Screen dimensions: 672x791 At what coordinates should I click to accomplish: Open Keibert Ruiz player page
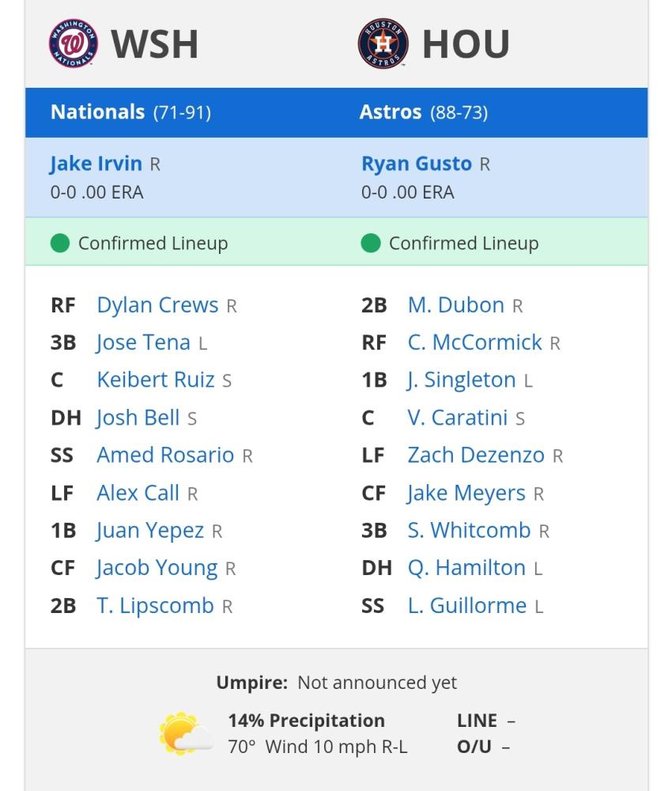[x=156, y=380]
